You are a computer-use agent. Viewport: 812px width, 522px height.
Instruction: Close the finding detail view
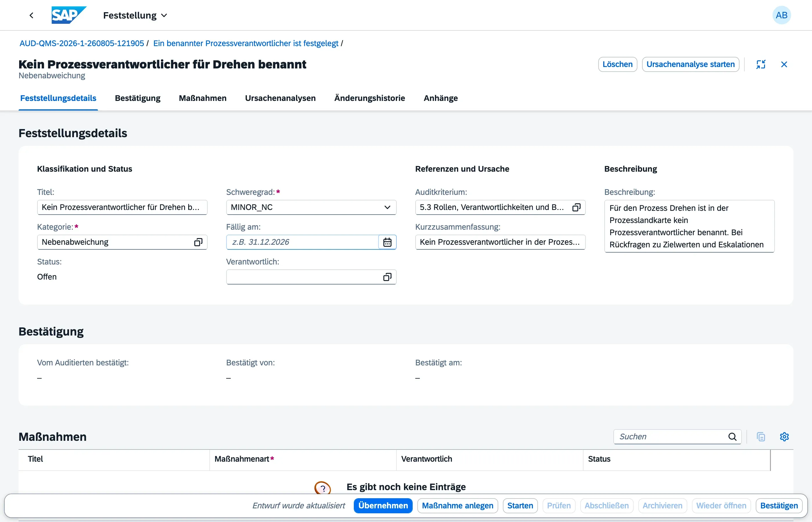click(784, 64)
